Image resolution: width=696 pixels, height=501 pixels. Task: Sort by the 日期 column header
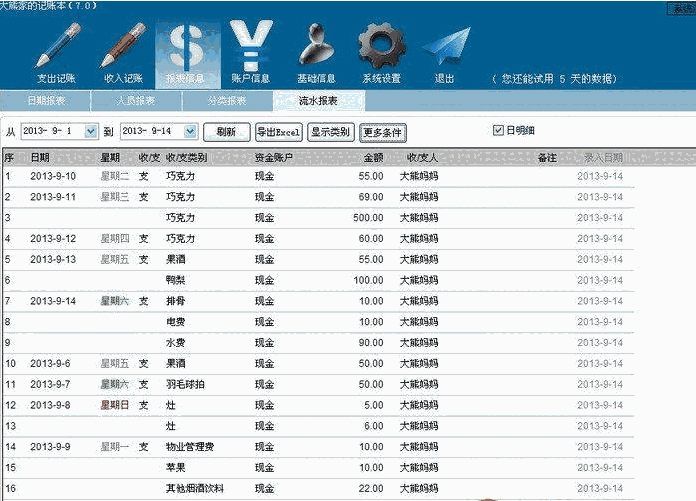tap(40, 158)
